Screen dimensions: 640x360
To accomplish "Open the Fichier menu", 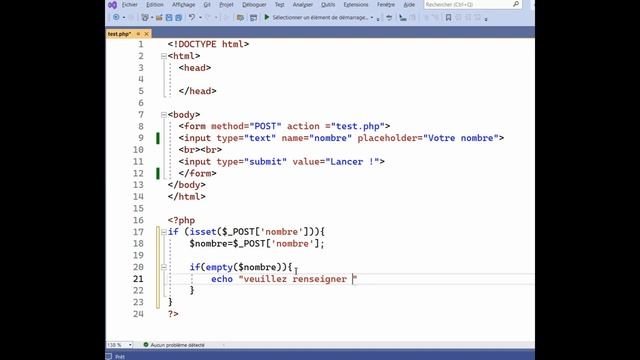I will click(130, 5).
